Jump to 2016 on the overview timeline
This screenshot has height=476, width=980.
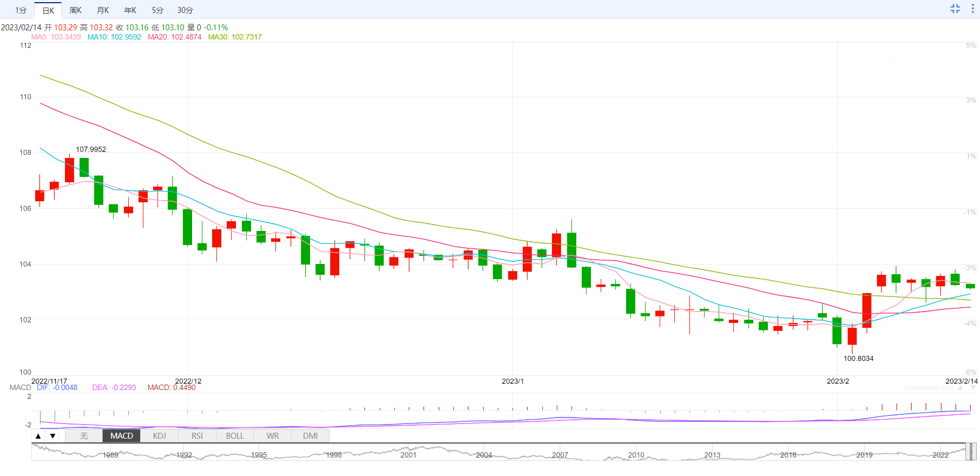point(788,455)
